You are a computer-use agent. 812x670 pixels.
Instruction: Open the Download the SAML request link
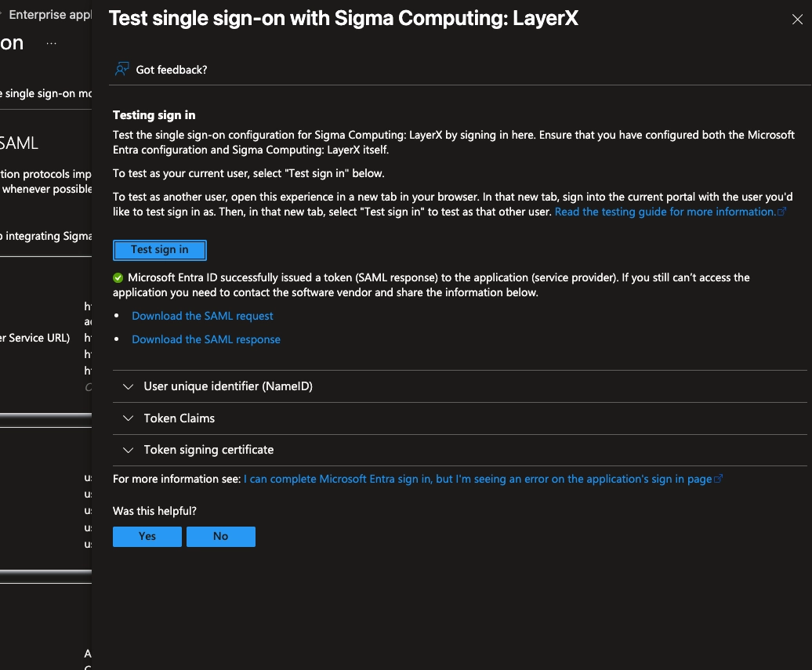pyautogui.click(x=202, y=316)
